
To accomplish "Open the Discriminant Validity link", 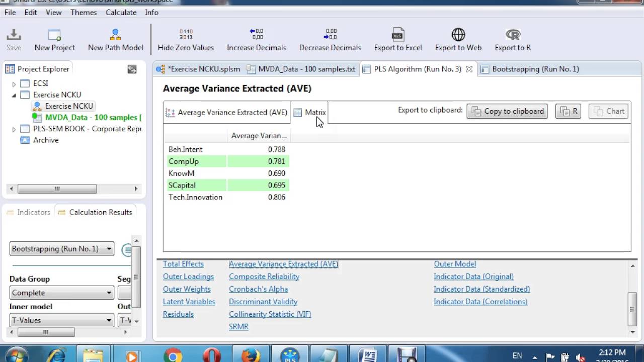I will [263, 302].
